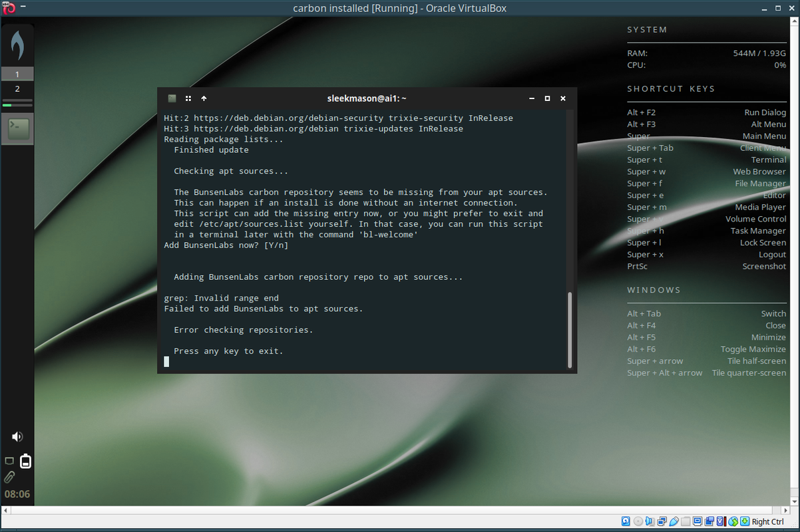Click the VirtualBox network adapter status icon
800x532 pixels.
pos(662,521)
